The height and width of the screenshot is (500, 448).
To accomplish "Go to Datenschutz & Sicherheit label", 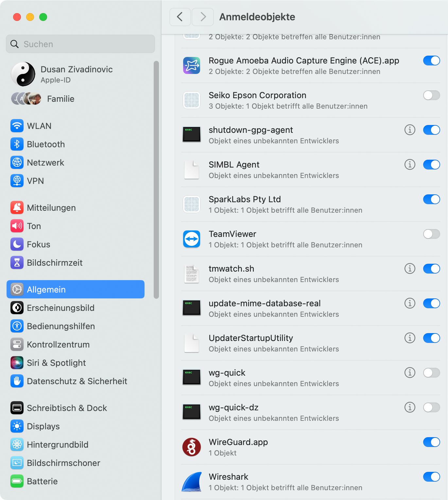I will coord(77,381).
